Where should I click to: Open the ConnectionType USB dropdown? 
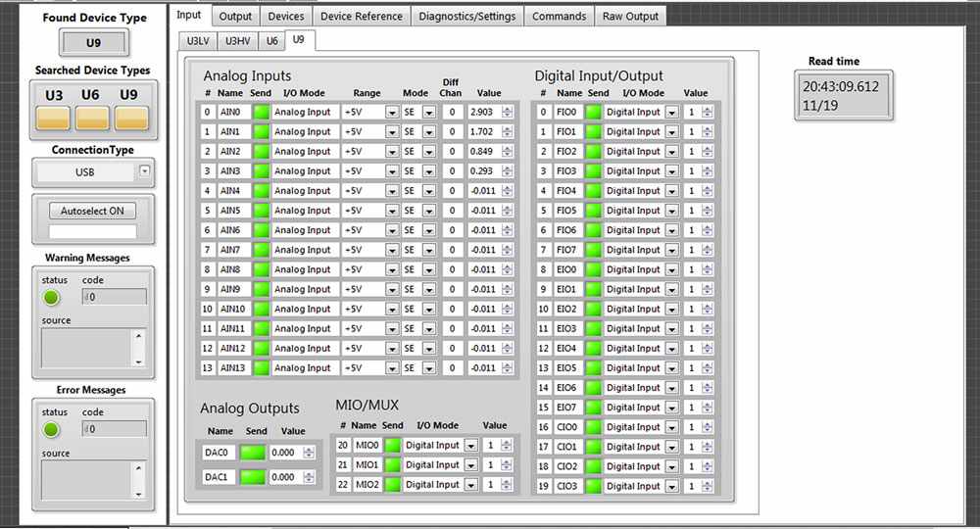[x=144, y=172]
